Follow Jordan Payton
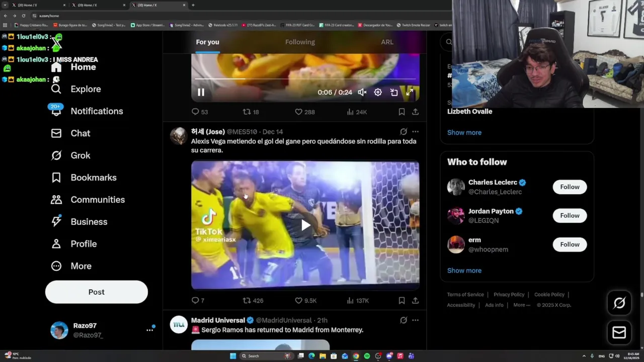This screenshot has height=362, width=644. (x=570, y=216)
